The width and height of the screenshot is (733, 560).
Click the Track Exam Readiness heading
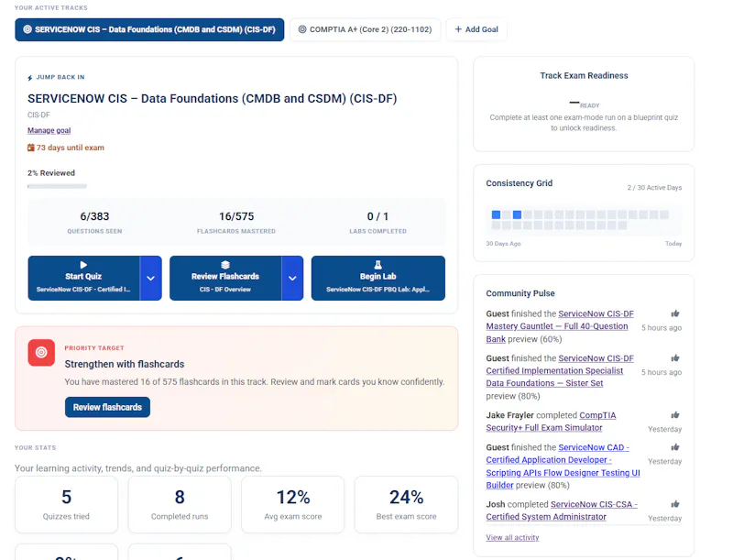tap(584, 76)
